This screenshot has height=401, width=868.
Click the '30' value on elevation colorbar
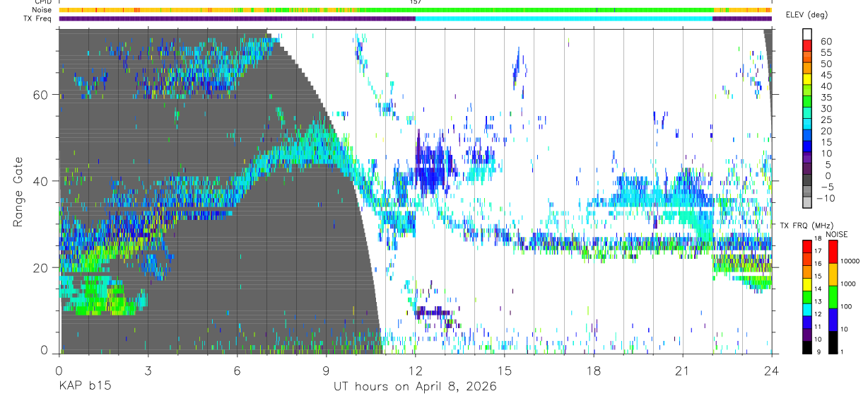826,108
